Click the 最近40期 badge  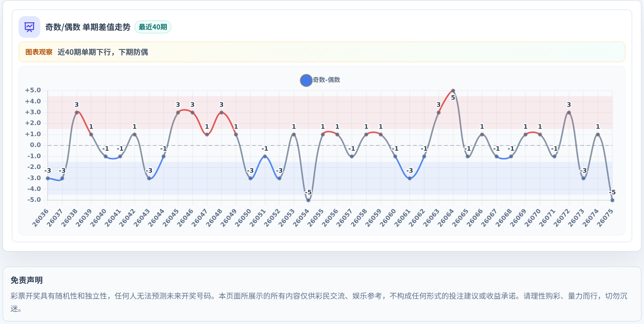coord(153,27)
